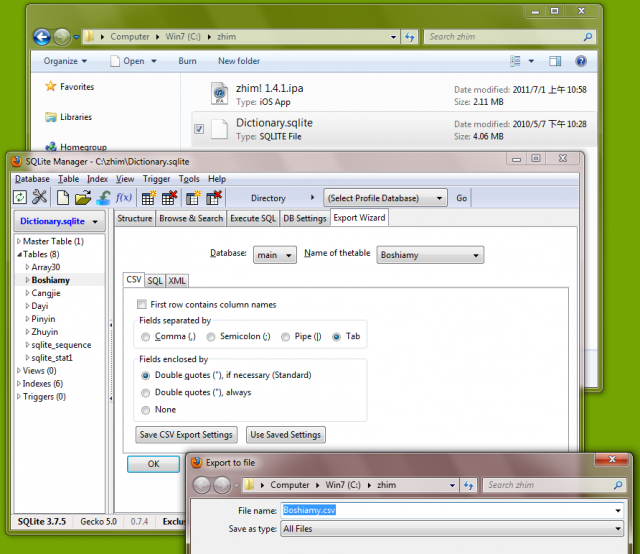Viewport: 640px width, 554px height.
Task: Click the Create Index icon
Action: coord(193,198)
